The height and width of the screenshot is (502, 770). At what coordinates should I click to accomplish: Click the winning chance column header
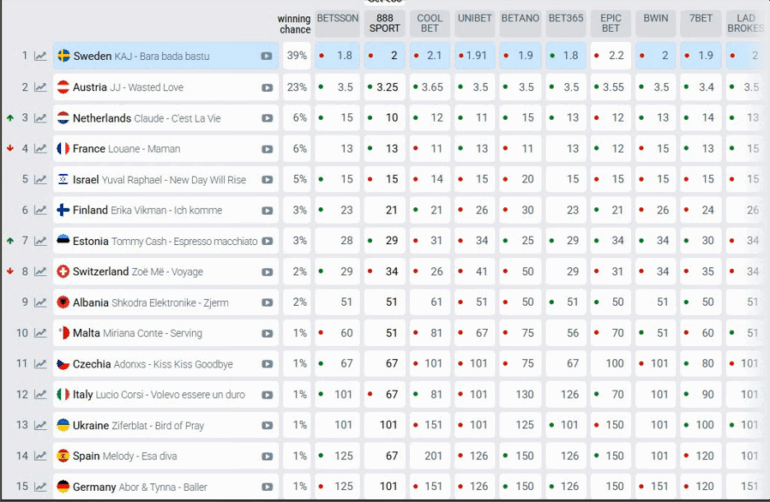pyautogui.click(x=294, y=24)
